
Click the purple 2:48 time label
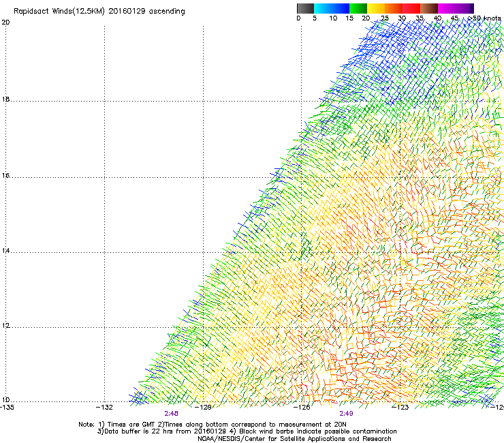coord(172,414)
